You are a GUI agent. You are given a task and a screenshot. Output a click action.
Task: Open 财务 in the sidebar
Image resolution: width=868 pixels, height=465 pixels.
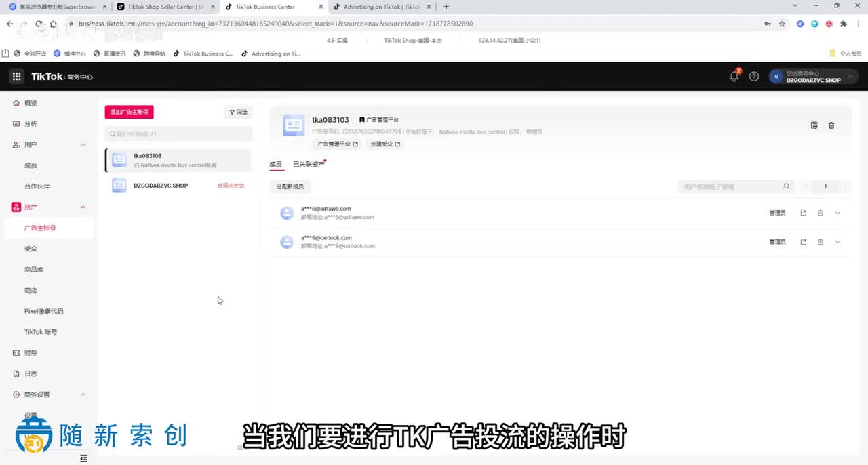pyautogui.click(x=31, y=353)
